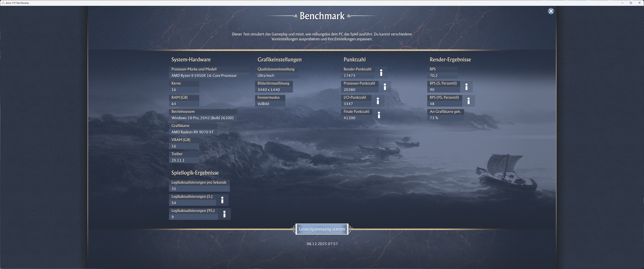Click the processor model AMD Ryzen 9 5950X field
This screenshot has width=644, height=269.
[x=204, y=75]
